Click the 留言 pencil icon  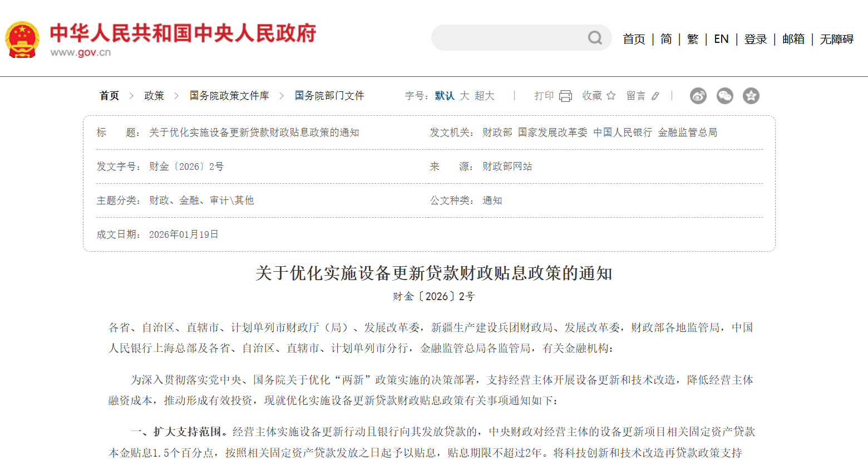(655, 96)
